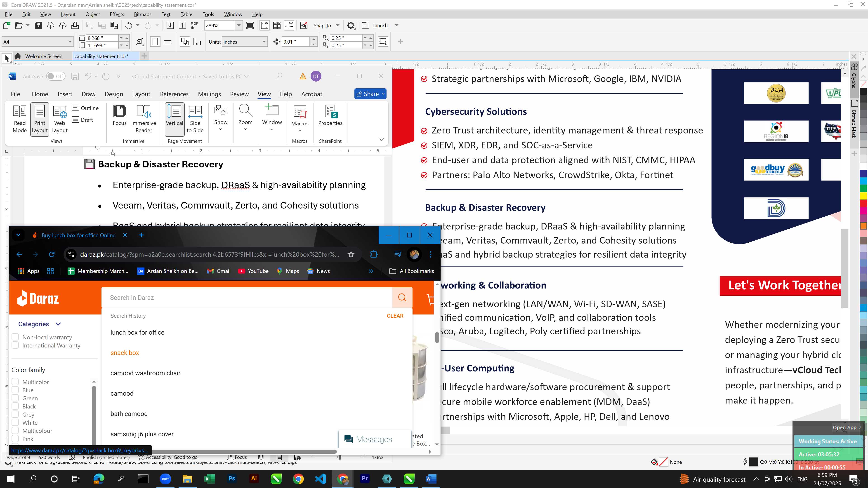
Task: Open the zoom level 289% dropdown
Action: (x=238, y=26)
